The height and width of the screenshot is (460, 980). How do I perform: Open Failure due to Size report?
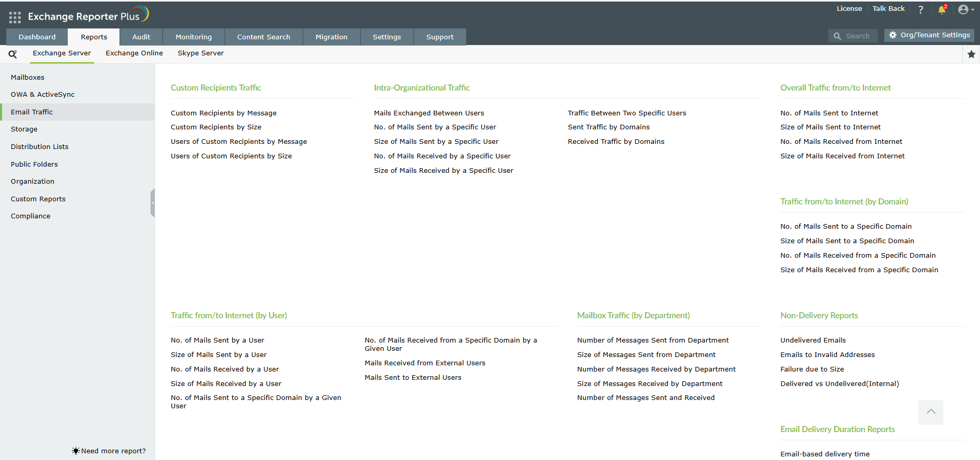(812, 369)
